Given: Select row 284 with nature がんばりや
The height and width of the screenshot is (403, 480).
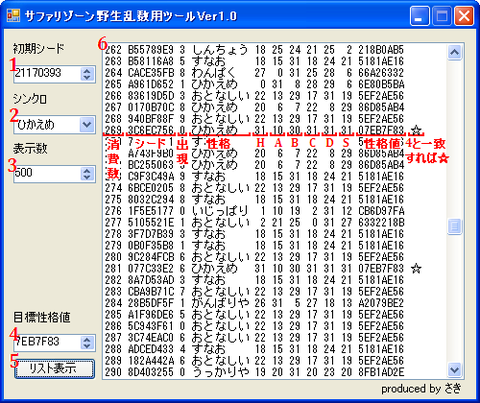Looking at the screenshot, I should pyautogui.click(x=254, y=303).
